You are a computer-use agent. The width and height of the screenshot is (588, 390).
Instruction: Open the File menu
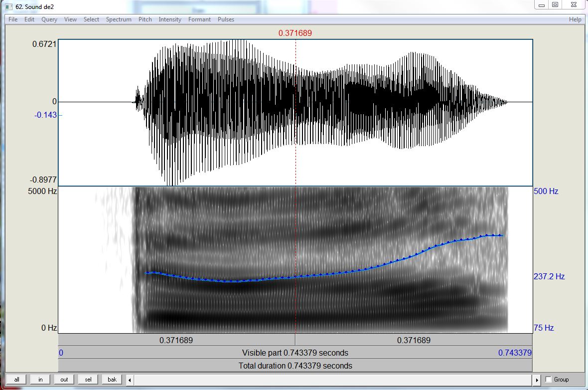(13, 19)
